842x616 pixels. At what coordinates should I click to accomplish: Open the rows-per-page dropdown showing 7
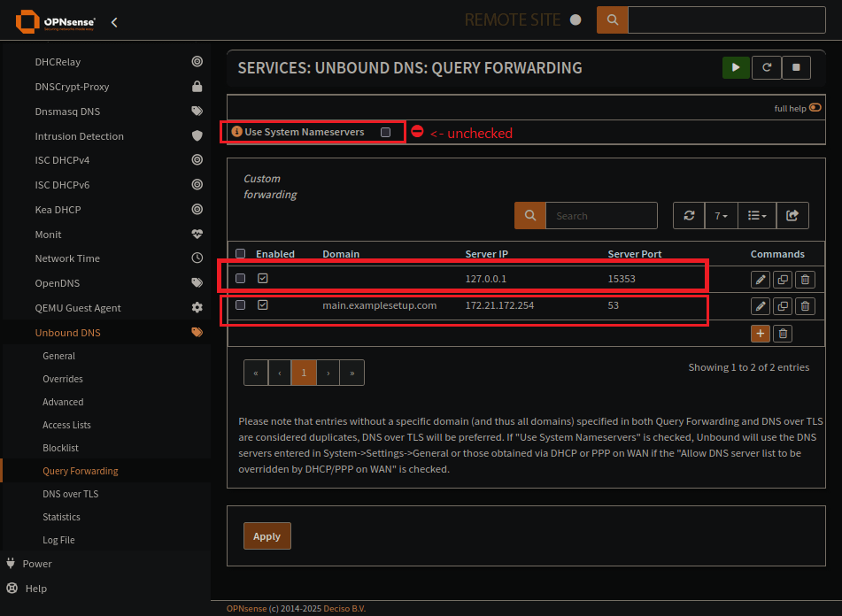point(722,216)
